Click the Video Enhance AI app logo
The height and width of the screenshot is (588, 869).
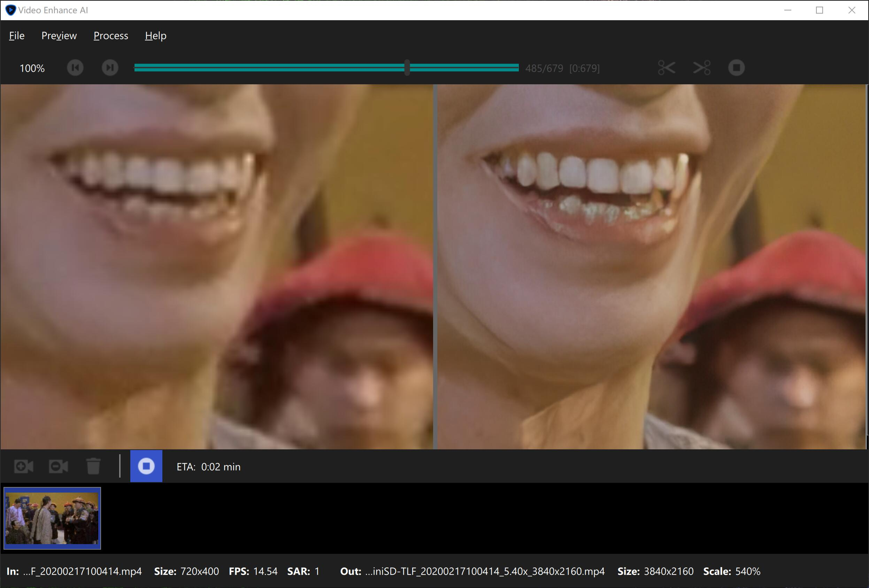coord(10,10)
